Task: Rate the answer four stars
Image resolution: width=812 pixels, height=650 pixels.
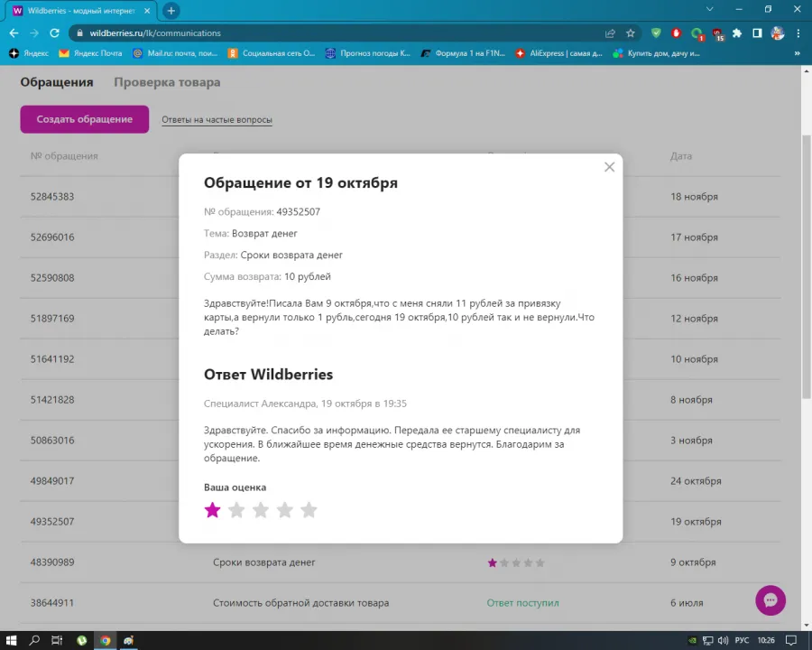Action: (x=285, y=510)
